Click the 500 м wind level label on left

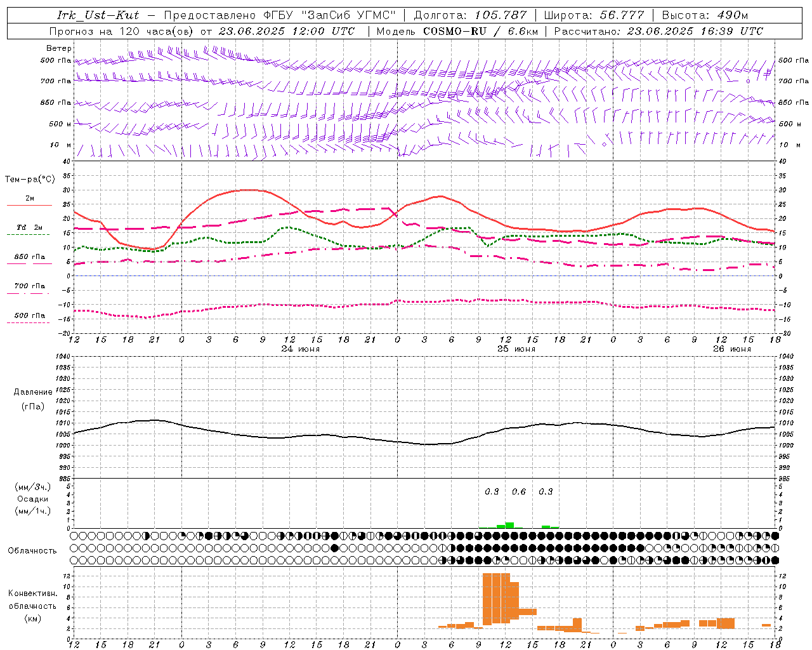tap(60, 124)
